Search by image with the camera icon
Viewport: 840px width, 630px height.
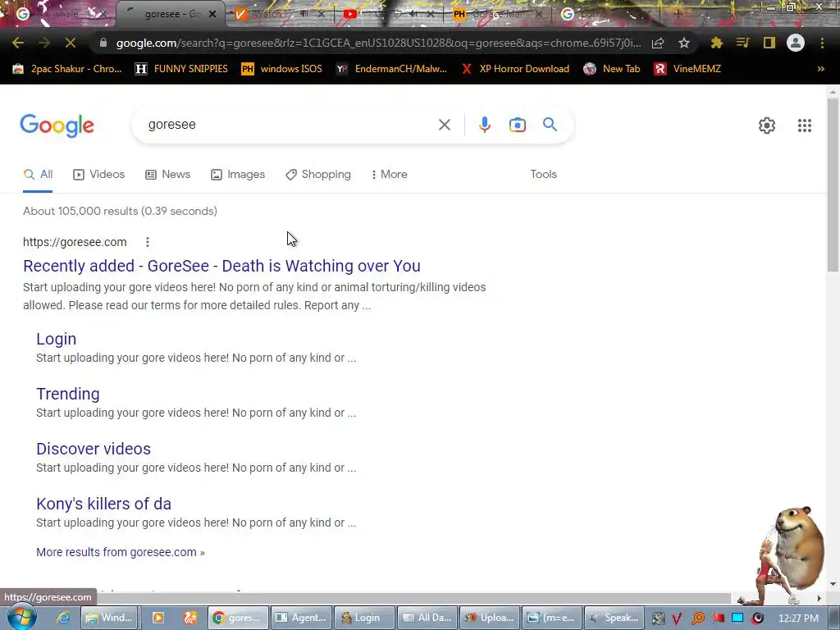pos(517,125)
